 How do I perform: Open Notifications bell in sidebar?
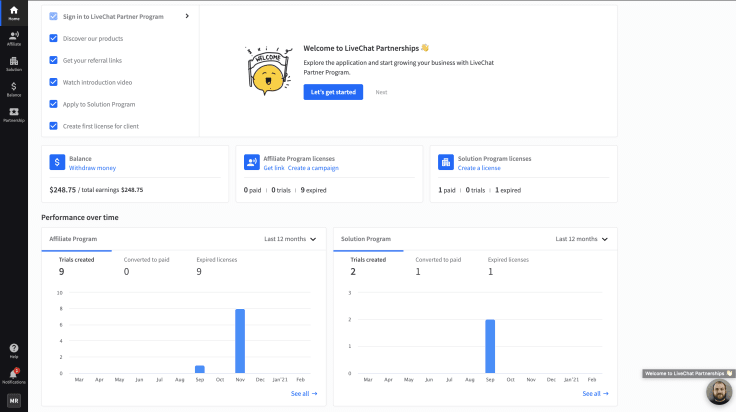click(14, 376)
